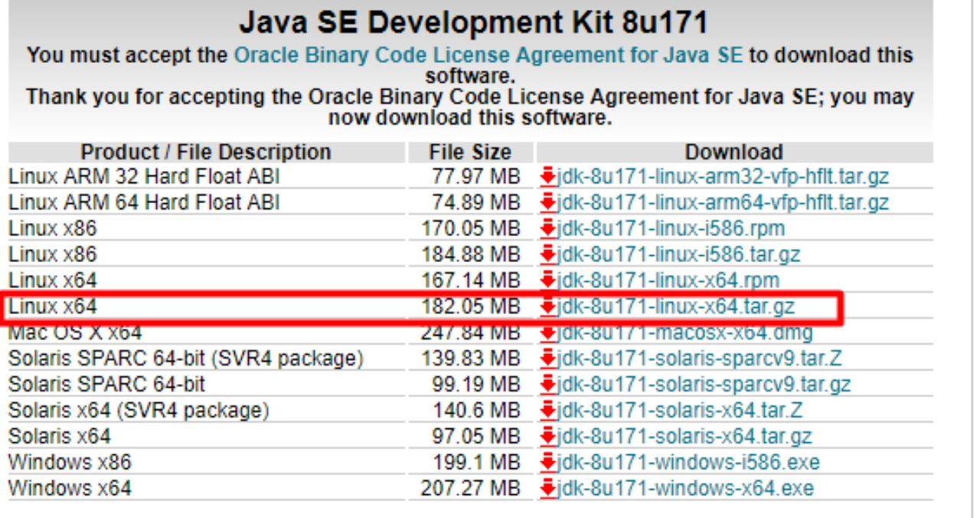Select 'Windows x86' description text
The height and width of the screenshot is (518, 980).
pyautogui.click(x=70, y=463)
